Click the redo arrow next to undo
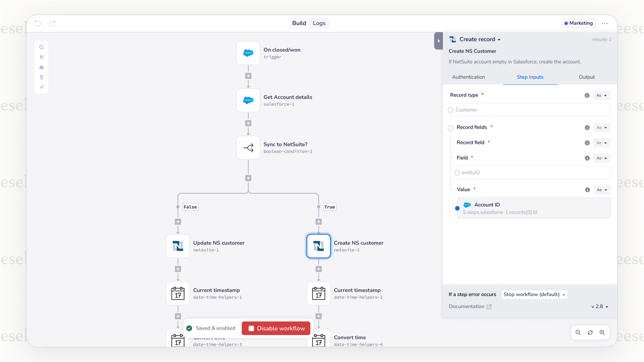 click(52, 23)
